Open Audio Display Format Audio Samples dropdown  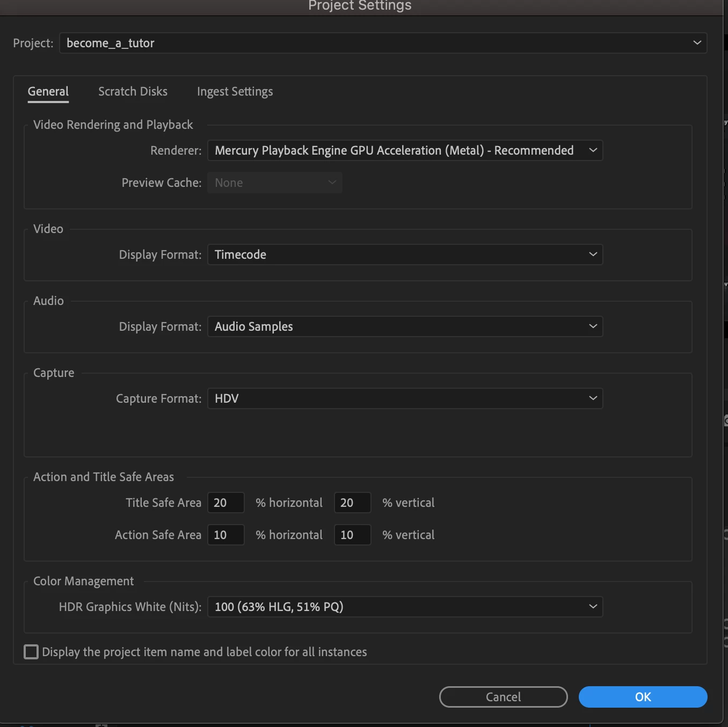point(405,326)
